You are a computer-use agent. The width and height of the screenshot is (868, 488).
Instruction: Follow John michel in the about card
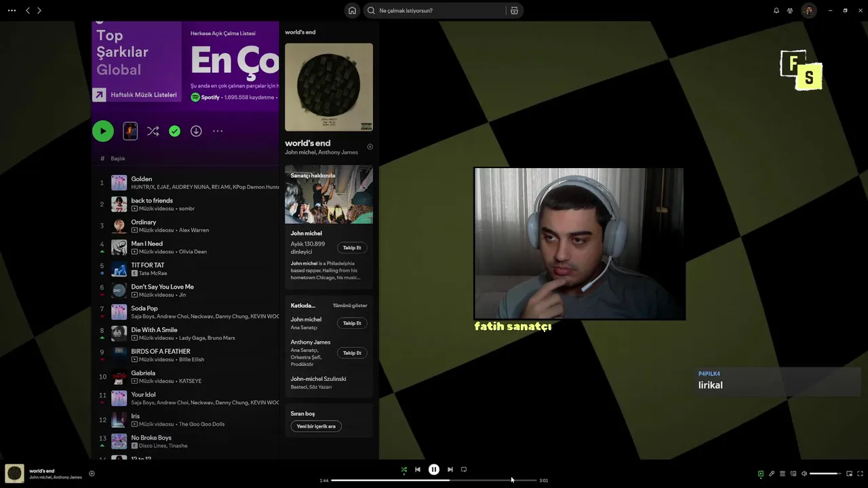coord(352,247)
